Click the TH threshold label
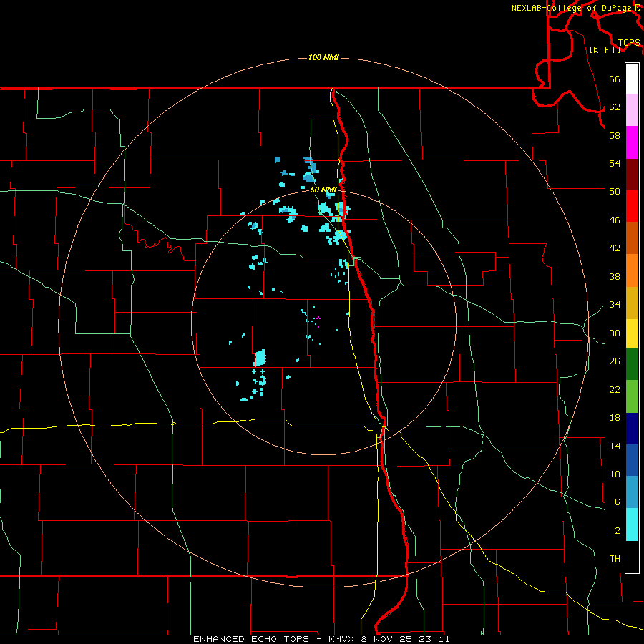This screenshot has width=644, height=644. point(615,559)
